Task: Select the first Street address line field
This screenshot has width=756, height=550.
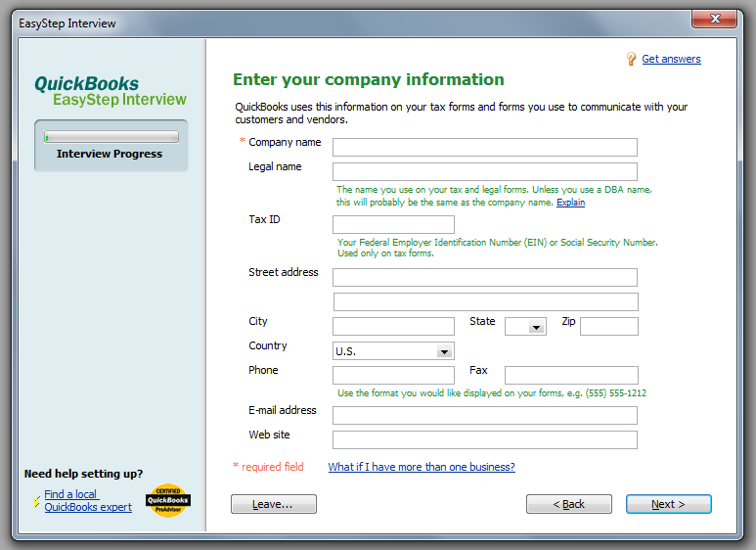Action: [484, 277]
